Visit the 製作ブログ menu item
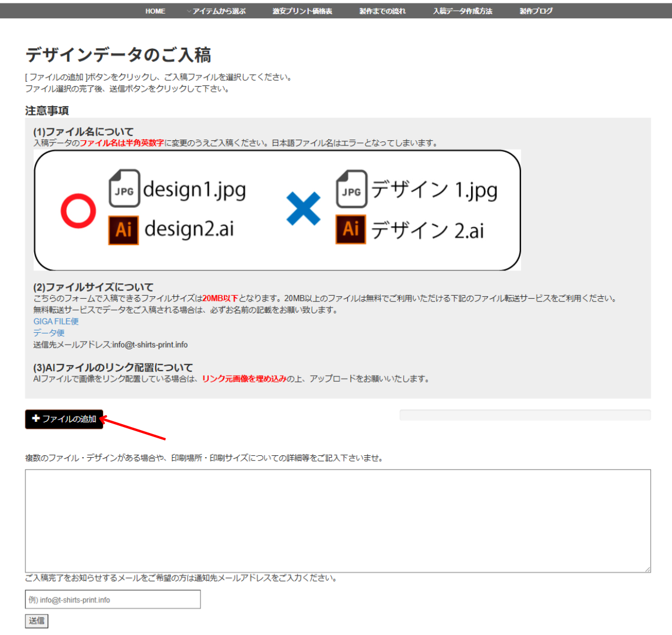The width and height of the screenshot is (672, 635). [536, 11]
